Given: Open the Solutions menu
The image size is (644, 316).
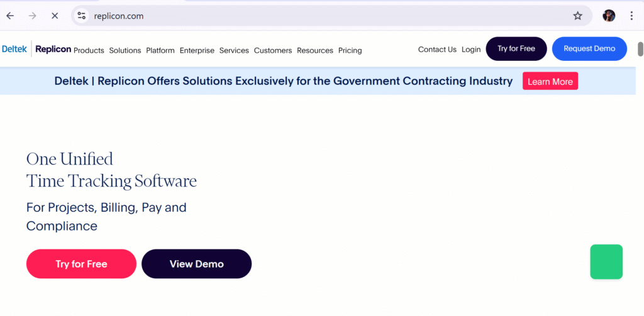Looking at the screenshot, I should tap(125, 50).
